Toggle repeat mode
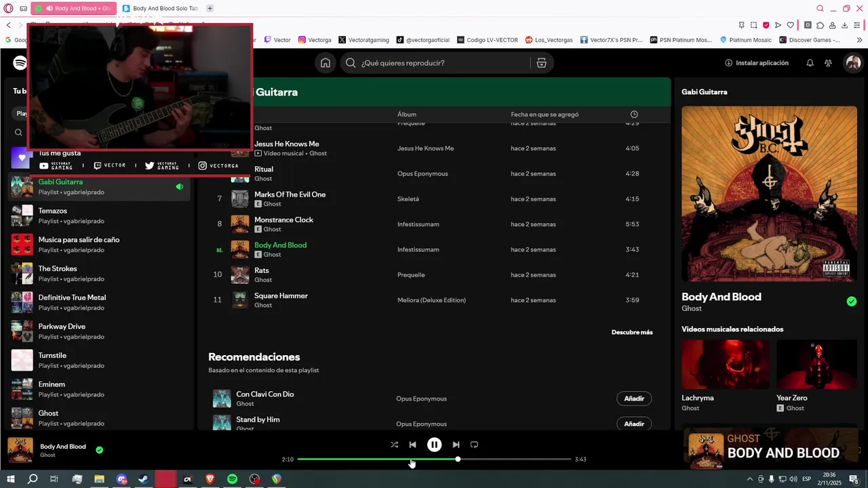 (x=474, y=445)
